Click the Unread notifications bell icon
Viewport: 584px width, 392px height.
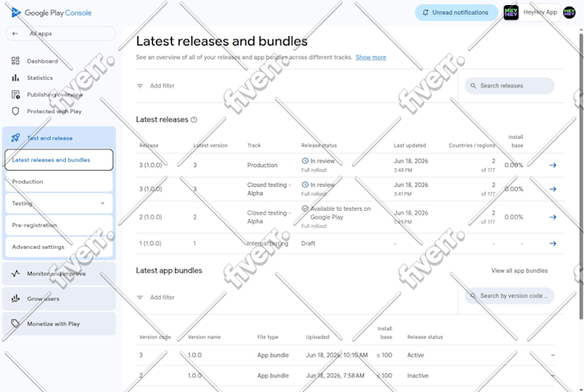tap(425, 12)
